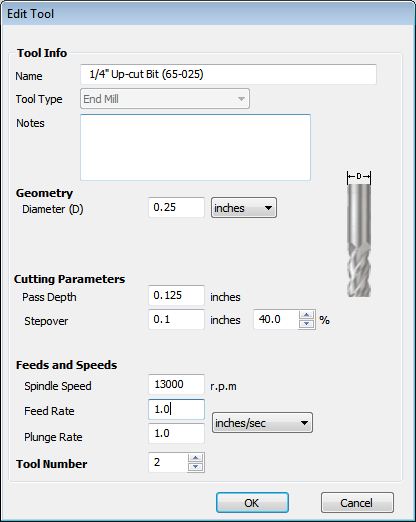Click the Plunge Rate input field
Screen dimensions: 416x522
pos(176,433)
